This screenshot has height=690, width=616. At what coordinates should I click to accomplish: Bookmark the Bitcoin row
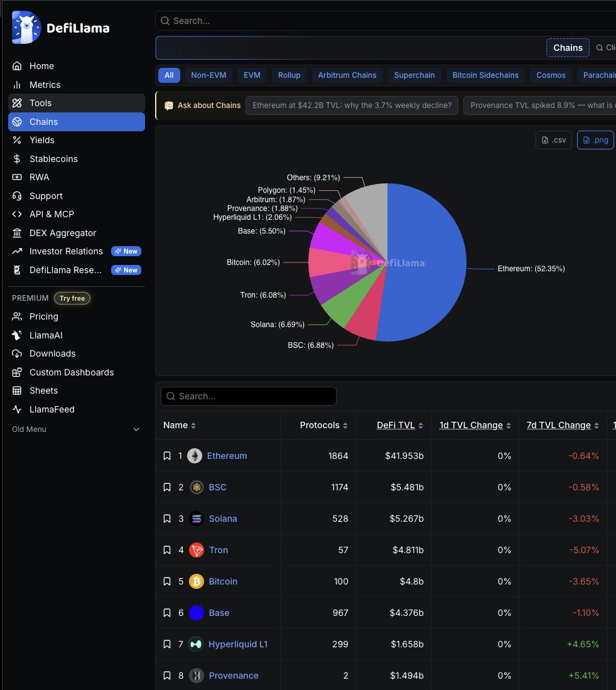coord(167,581)
